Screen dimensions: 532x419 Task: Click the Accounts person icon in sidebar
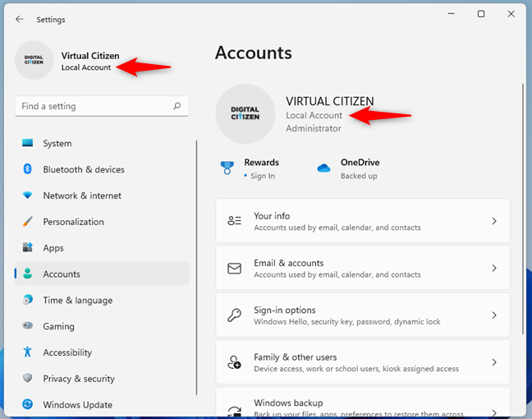(27, 274)
